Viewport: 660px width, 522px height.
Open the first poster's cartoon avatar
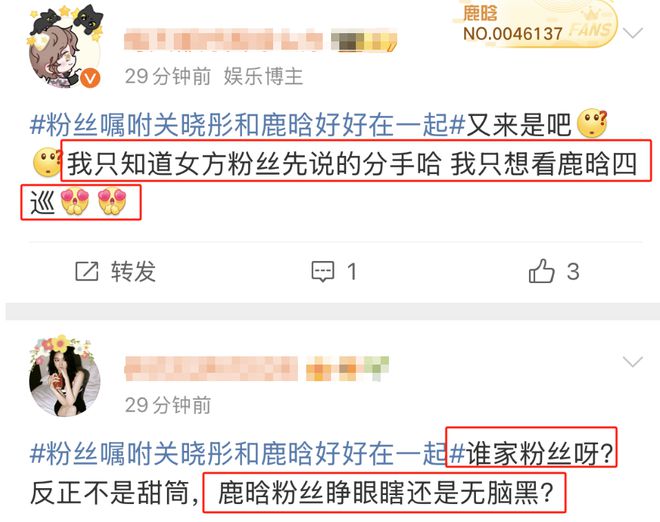tap(65, 46)
